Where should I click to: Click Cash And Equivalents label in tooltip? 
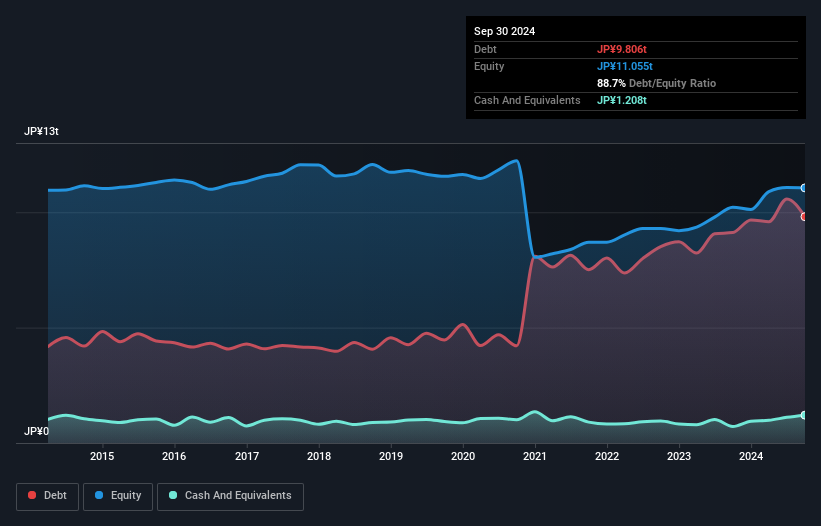(527, 100)
